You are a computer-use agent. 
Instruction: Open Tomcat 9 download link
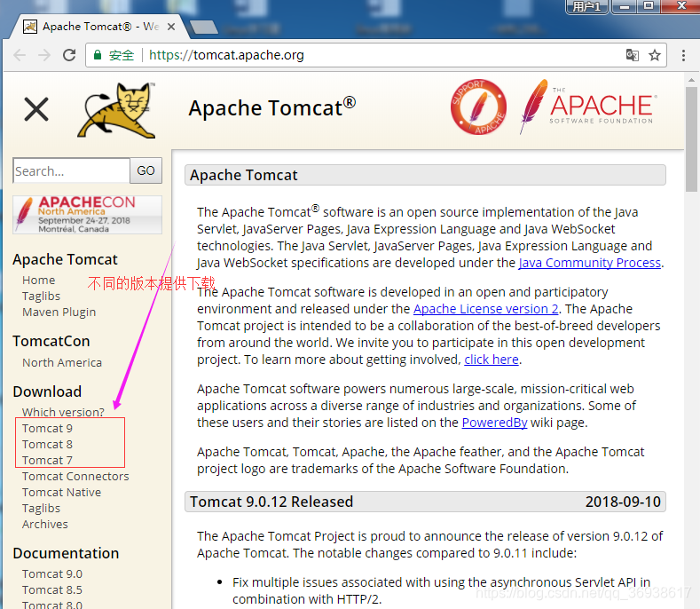pos(47,429)
